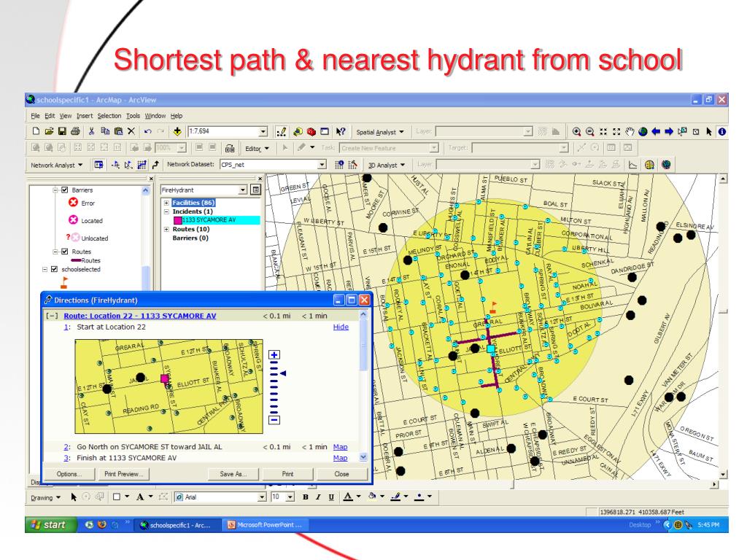Select the Zoom In magnifier tool
The image size is (747, 560).
point(576,131)
